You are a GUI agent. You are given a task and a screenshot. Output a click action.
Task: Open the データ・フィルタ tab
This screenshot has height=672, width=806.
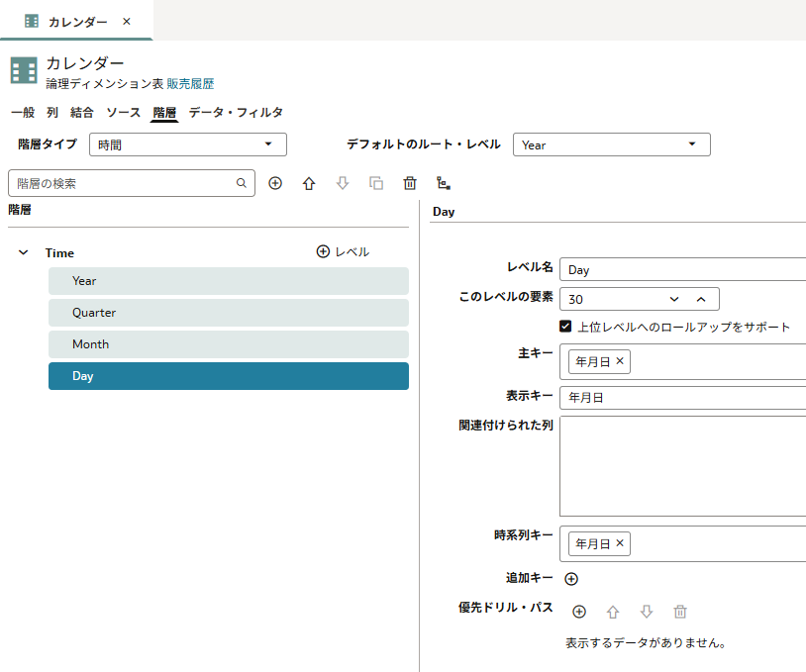tap(236, 112)
